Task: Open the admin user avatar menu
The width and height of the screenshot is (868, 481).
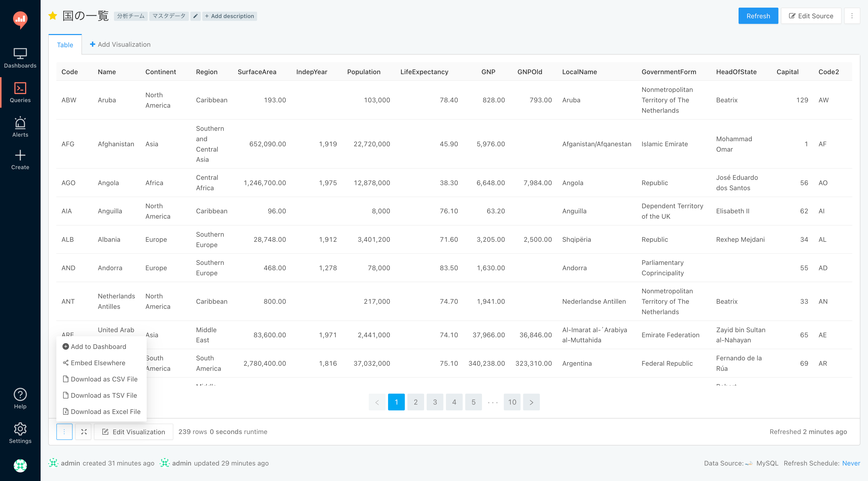Action: pyautogui.click(x=20, y=466)
